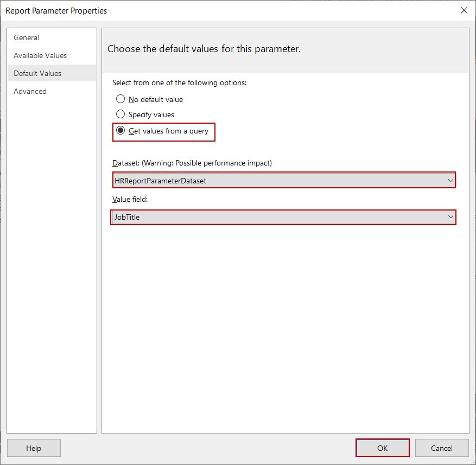The width and height of the screenshot is (476, 465).
Task: Go to the Advanced page
Action: (x=30, y=91)
